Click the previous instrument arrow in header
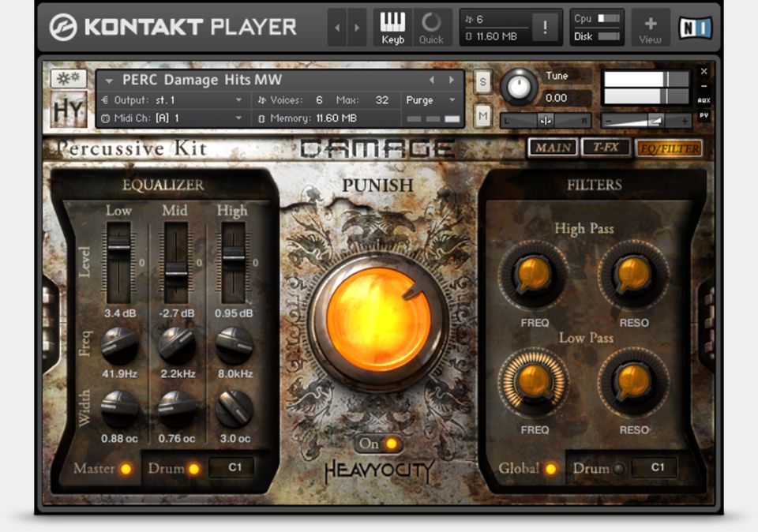 click(432, 80)
